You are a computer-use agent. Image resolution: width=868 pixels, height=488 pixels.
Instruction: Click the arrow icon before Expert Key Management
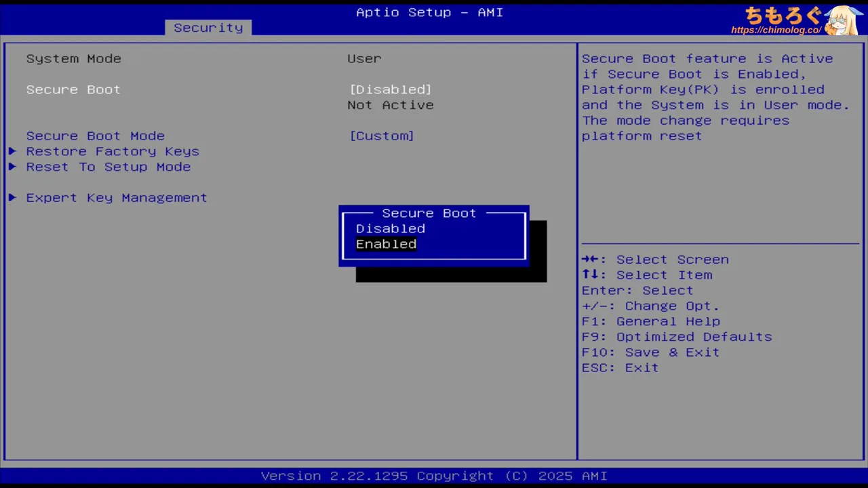pos(12,198)
